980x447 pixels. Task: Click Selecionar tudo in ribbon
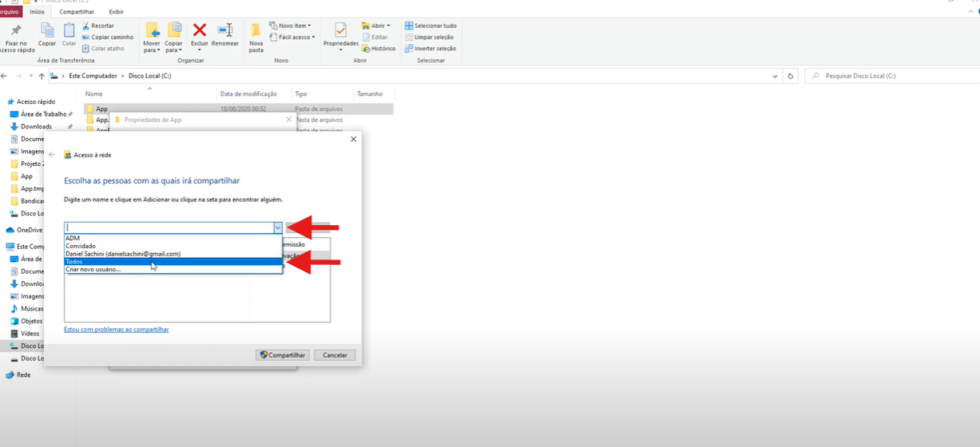tap(430, 26)
